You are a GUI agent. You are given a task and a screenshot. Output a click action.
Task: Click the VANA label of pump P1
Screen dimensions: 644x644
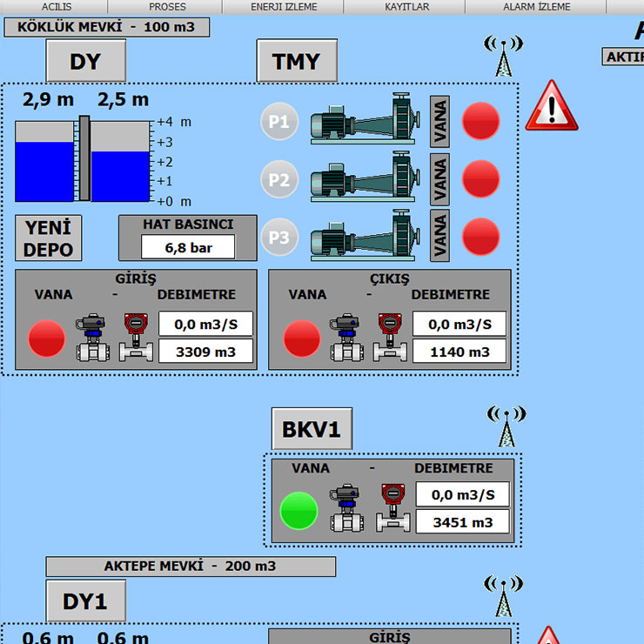click(x=439, y=122)
